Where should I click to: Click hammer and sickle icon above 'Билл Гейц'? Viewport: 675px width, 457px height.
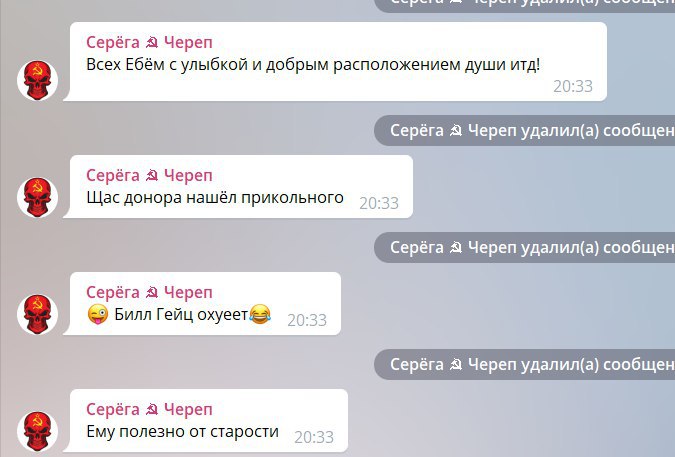[152, 293]
